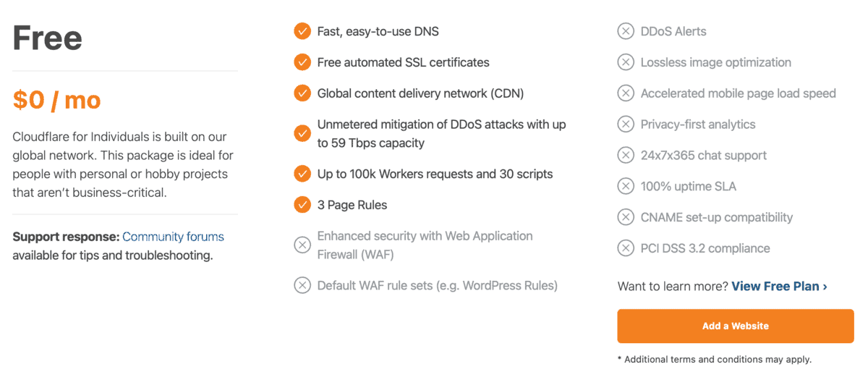Click the check icon beside Unmetered mitigation of DDoS attacks
Screen dimensions: 868x375
pos(302,133)
